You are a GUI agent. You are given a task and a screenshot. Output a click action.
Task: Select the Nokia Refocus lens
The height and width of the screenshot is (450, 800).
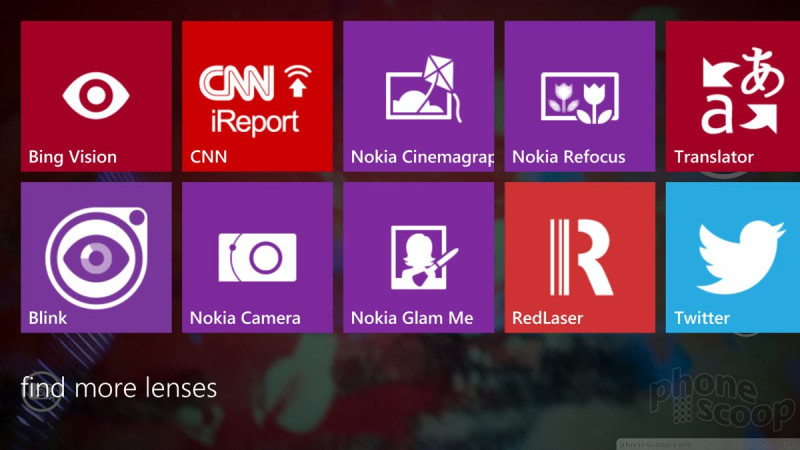(x=580, y=96)
